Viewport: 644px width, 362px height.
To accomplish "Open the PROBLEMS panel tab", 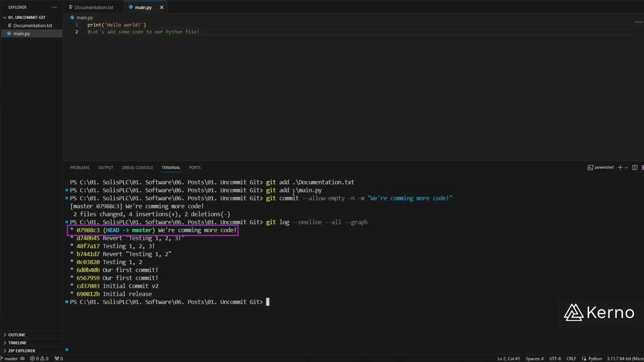I will pyautogui.click(x=80, y=168).
